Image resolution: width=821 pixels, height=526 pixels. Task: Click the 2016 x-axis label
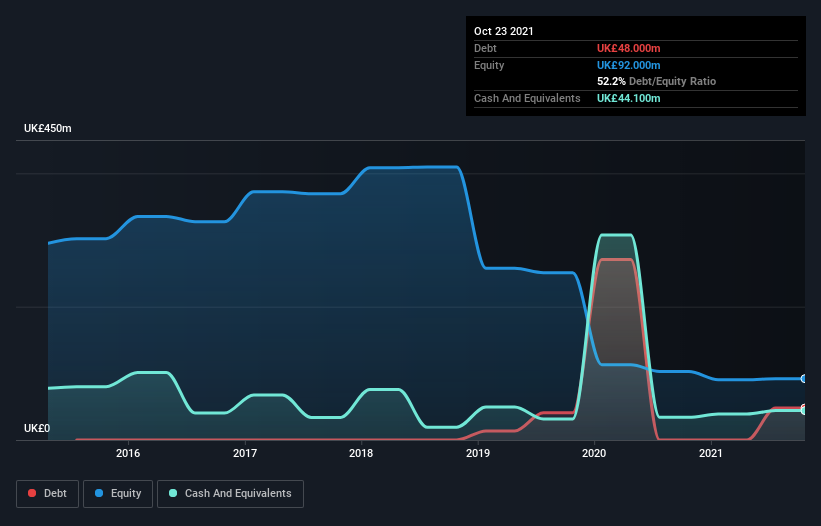pyautogui.click(x=128, y=453)
